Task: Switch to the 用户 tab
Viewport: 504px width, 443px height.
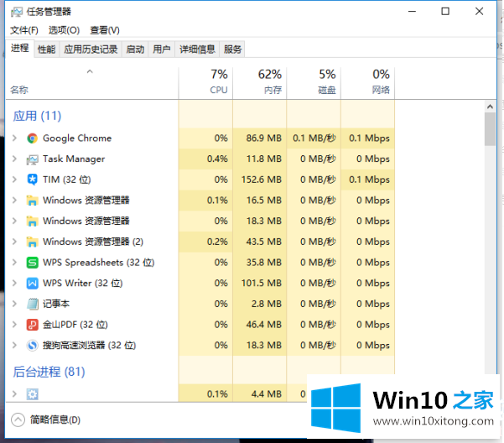Action: pos(161,50)
